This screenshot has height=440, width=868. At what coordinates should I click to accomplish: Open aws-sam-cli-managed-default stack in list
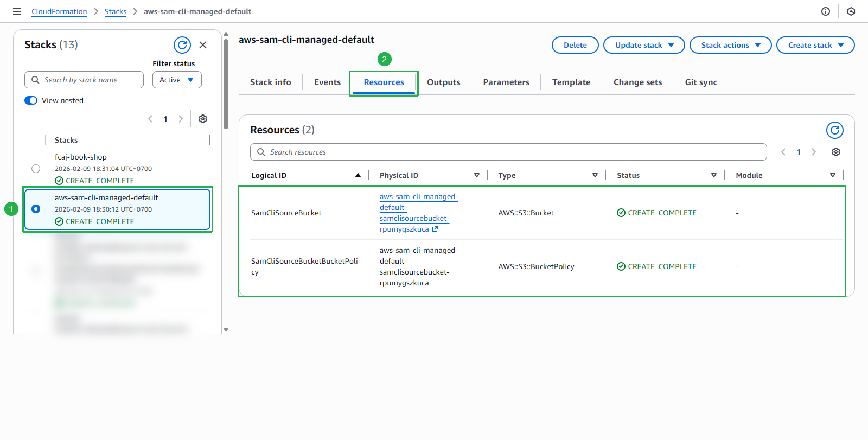[106, 197]
